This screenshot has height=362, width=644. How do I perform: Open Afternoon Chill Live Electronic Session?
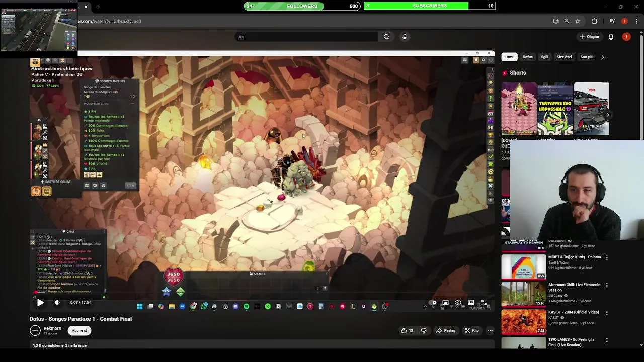click(523, 294)
